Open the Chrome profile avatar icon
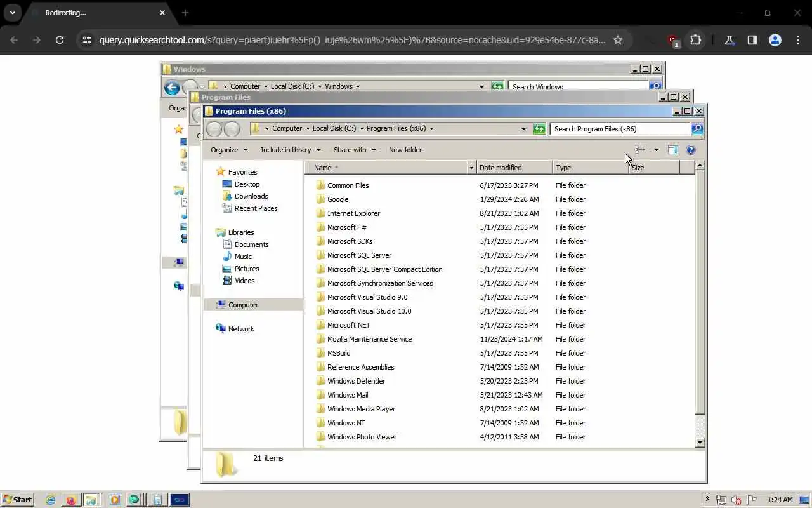Screen dimensions: 812x508 click(775, 40)
